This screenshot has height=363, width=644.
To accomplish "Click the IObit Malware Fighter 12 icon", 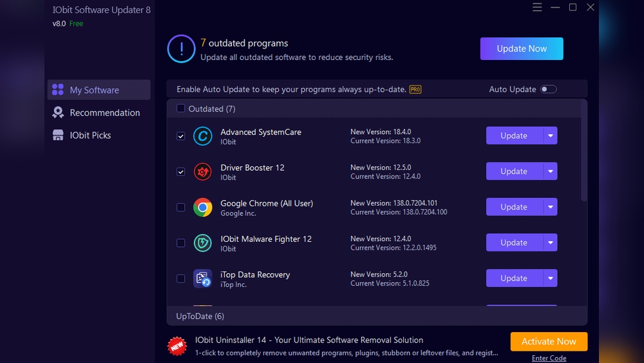I will pos(202,243).
